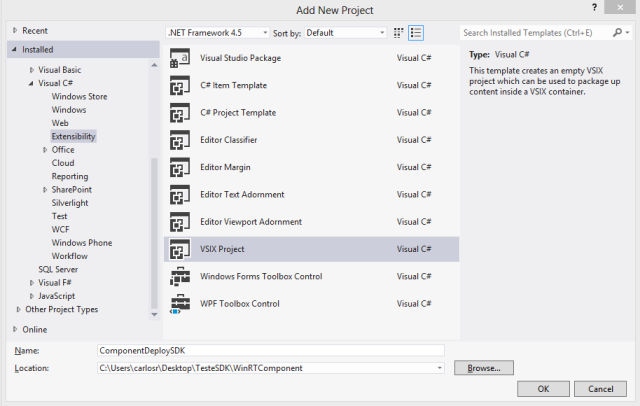Select the Windows category under Visual C#
This screenshot has height=406, width=640.
(69, 110)
